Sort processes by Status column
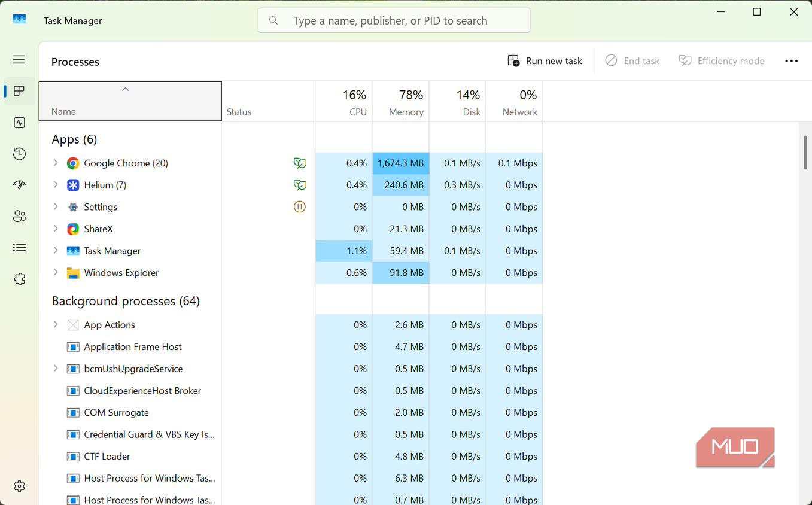 tap(269, 101)
